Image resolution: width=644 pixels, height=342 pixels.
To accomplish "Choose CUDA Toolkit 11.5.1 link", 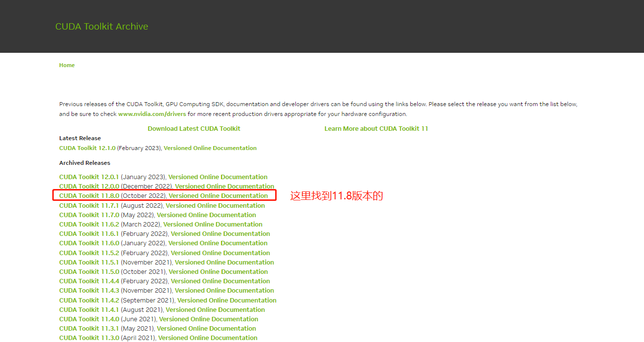I will coord(89,263).
